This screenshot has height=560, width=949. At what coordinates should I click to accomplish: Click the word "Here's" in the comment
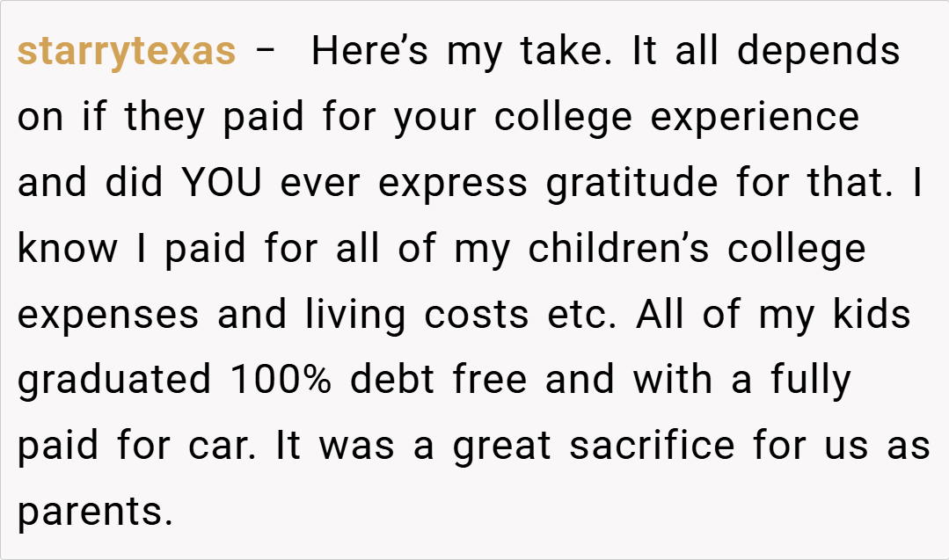point(370,52)
